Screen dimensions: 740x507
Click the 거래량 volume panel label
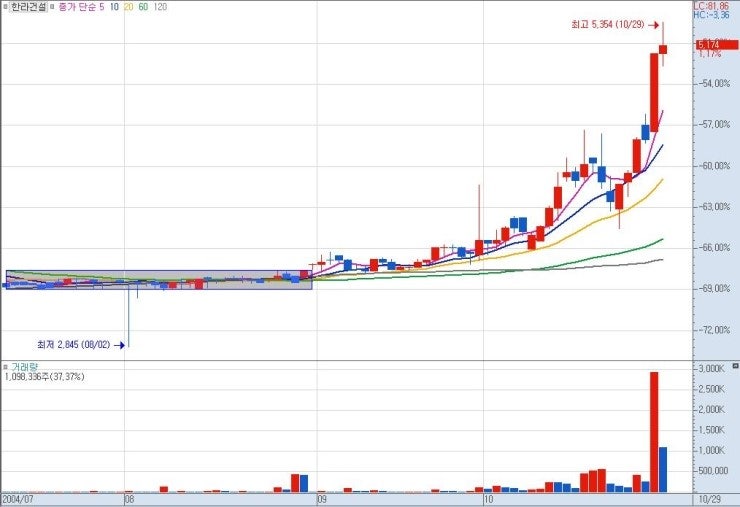(x=24, y=366)
